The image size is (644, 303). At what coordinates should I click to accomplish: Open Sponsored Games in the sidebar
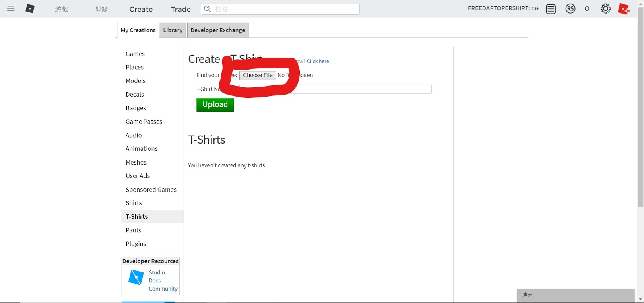click(151, 190)
